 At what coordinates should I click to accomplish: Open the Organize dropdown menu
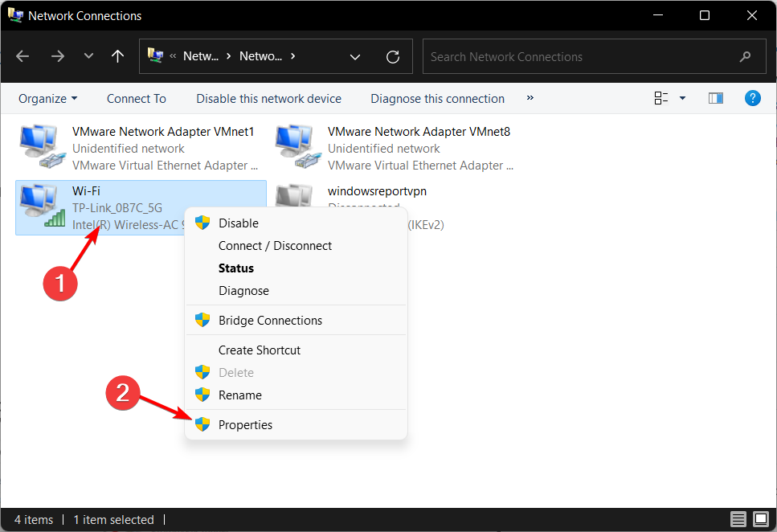point(48,98)
